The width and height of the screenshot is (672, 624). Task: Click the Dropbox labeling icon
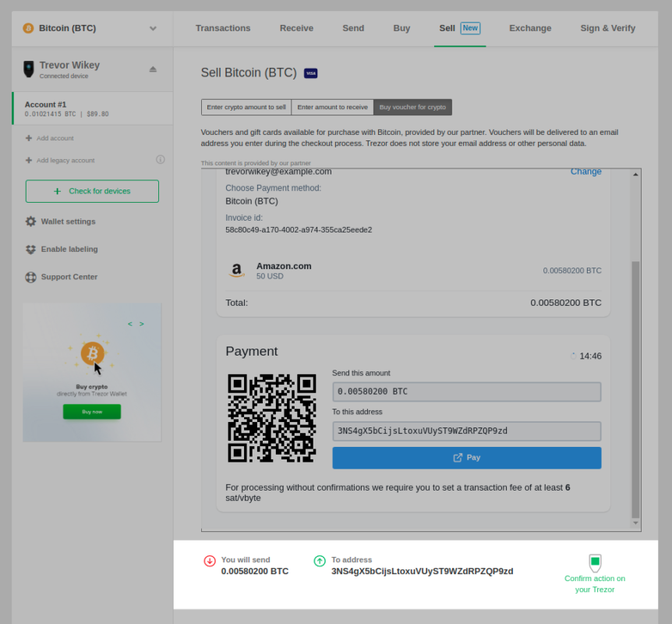pos(31,249)
